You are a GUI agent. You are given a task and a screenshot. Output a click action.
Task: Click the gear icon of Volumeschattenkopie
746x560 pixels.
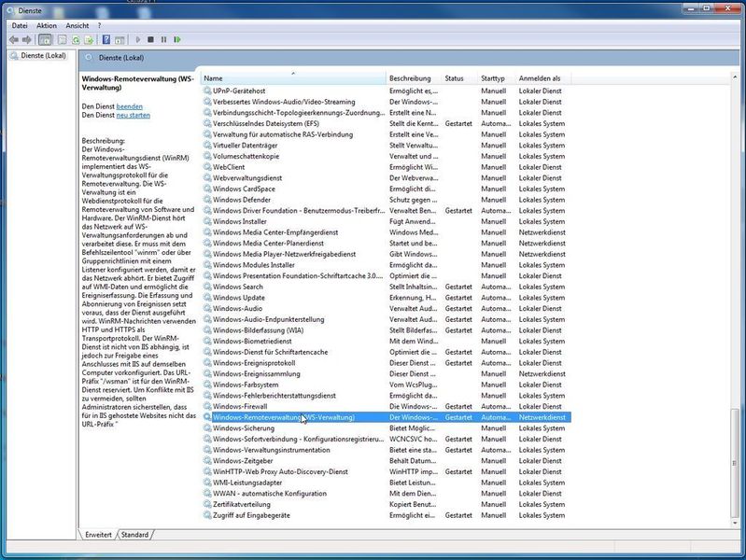click(x=207, y=156)
